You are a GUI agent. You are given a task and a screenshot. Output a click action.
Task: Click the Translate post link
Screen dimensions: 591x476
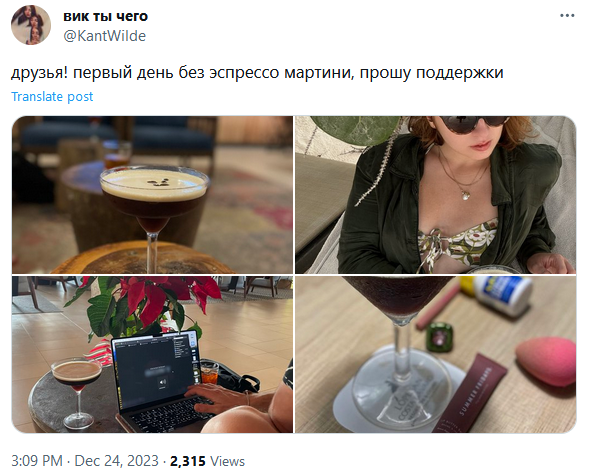tap(52, 97)
